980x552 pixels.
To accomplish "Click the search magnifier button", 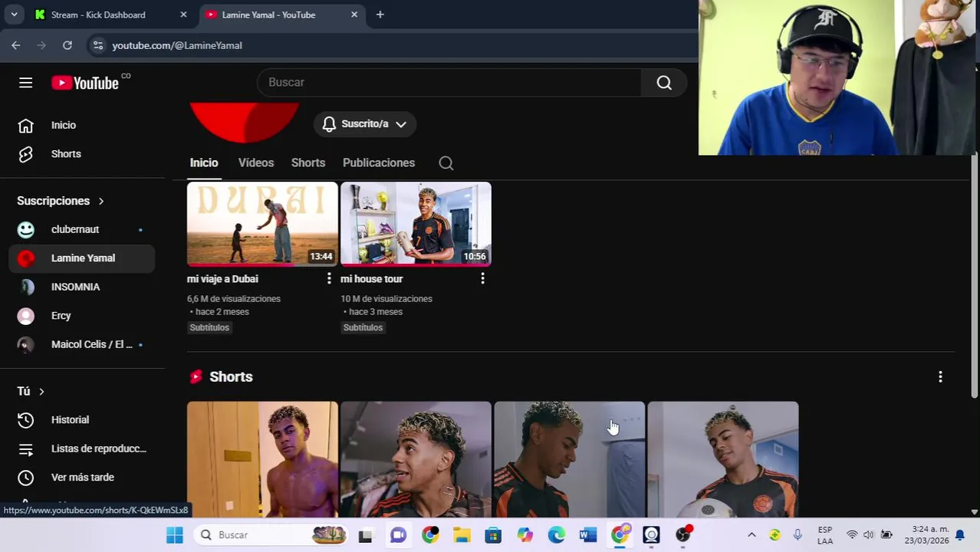I will pyautogui.click(x=664, y=83).
